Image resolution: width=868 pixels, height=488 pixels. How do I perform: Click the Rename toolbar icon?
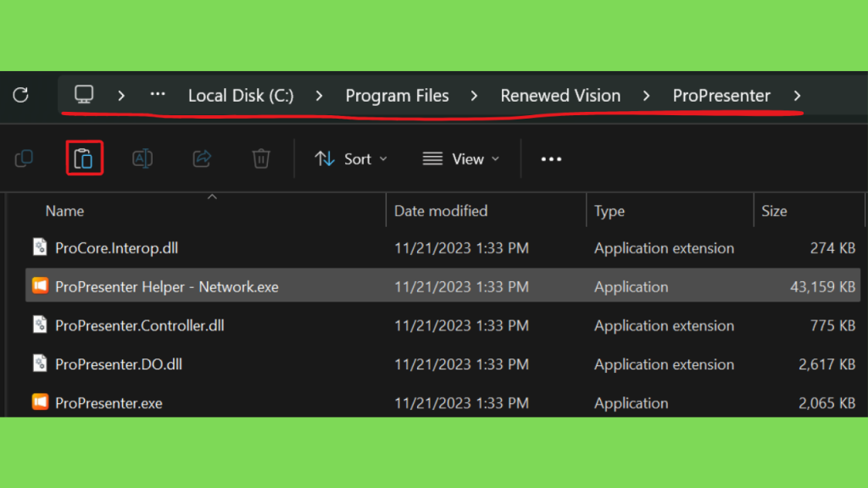tap(142, 158)
